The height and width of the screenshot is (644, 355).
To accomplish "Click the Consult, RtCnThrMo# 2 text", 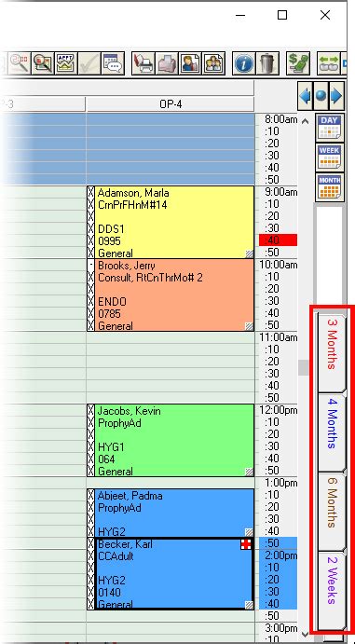I will pos(150,278).
